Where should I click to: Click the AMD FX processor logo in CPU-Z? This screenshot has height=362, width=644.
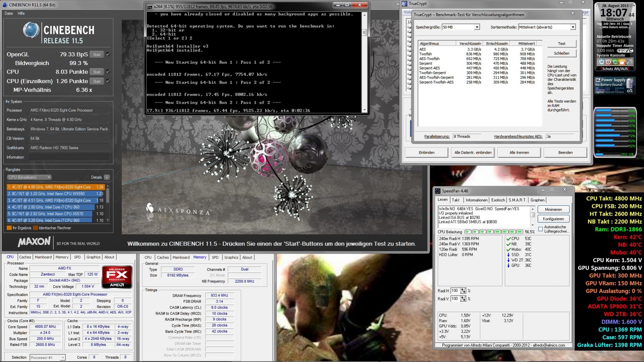click(117, 277)
